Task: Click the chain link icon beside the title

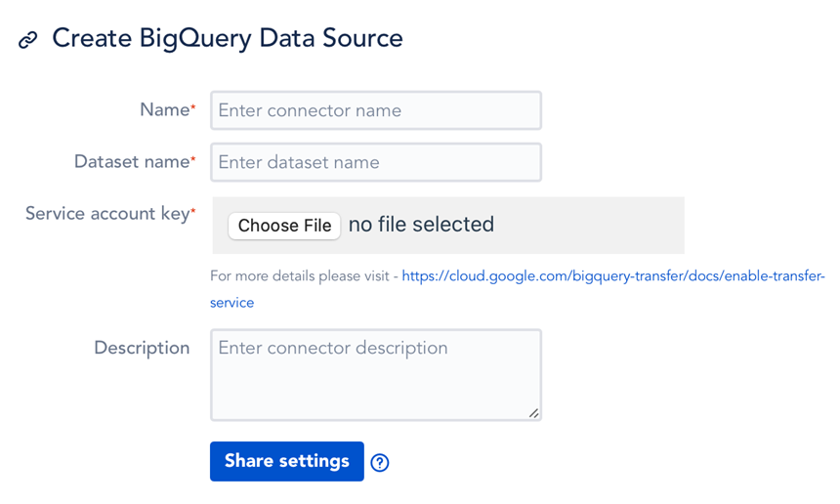Action: pos(28,40)
